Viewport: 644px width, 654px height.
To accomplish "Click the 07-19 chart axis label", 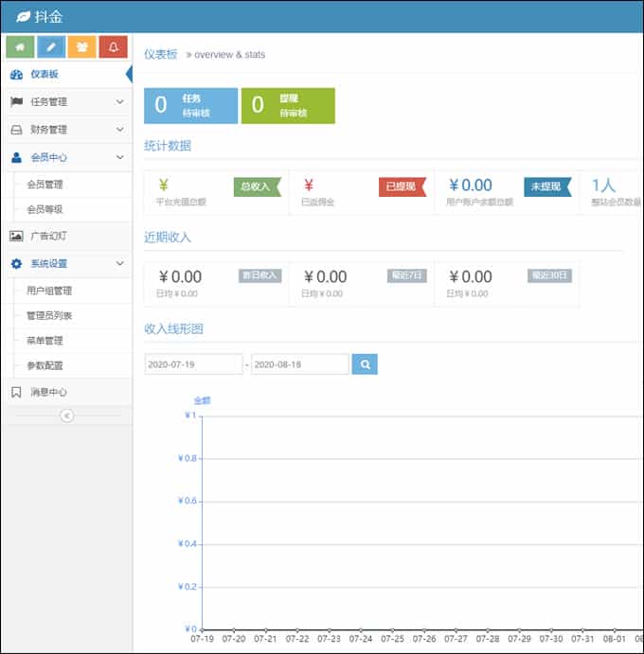I will click(202, 639).
